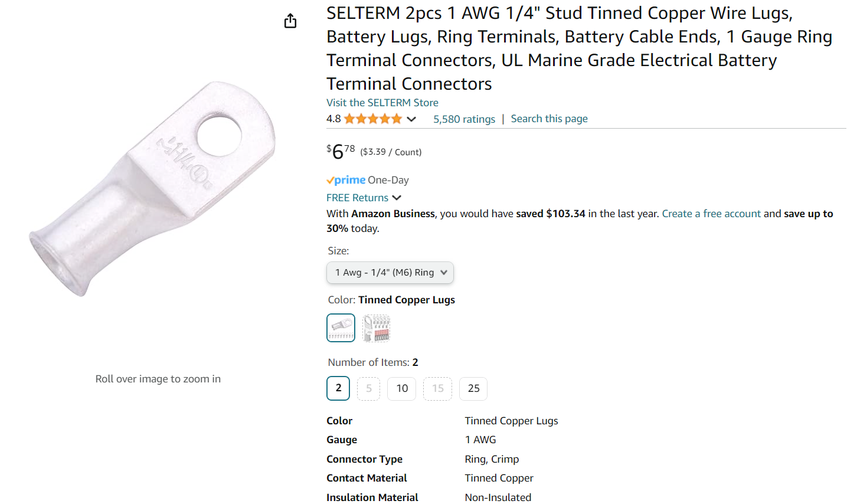Image resolution: width=857 pixels, height=504 pixels.
Task: Select quantity option 10
Action: coord(402,388)
